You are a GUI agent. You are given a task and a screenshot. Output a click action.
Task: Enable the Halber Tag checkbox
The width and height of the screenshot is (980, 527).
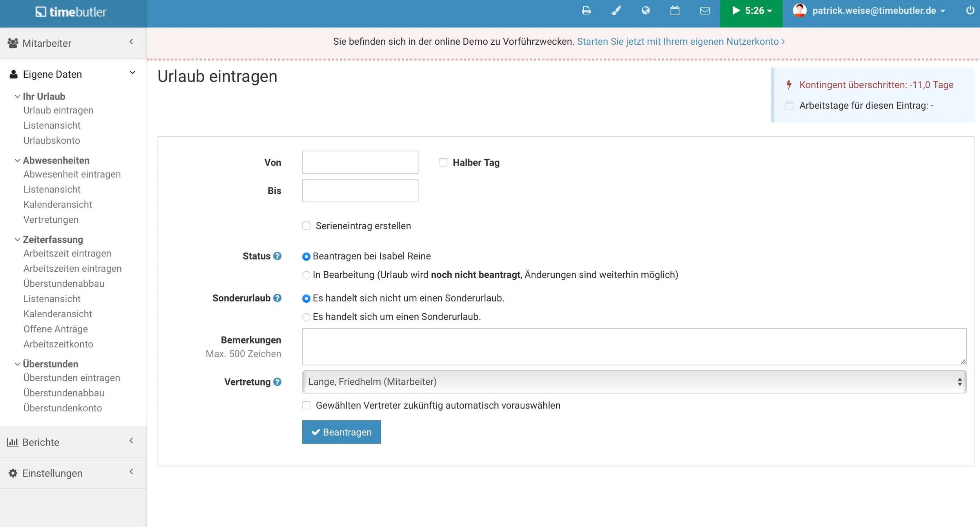pyautogui.click(x=443, y=162)
